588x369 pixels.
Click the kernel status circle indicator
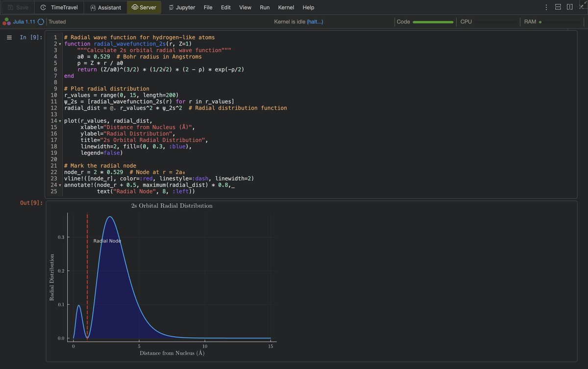(41, 22)
